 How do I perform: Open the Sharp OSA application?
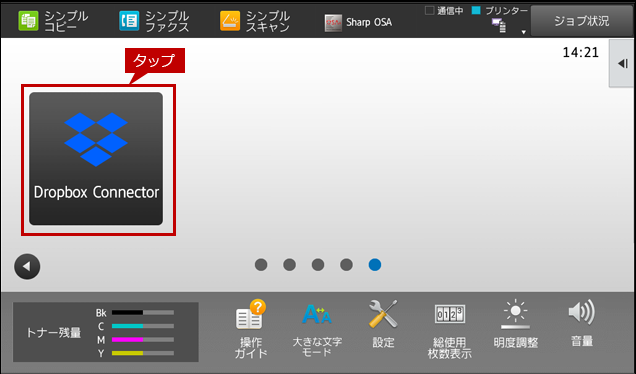click(359, 22)
